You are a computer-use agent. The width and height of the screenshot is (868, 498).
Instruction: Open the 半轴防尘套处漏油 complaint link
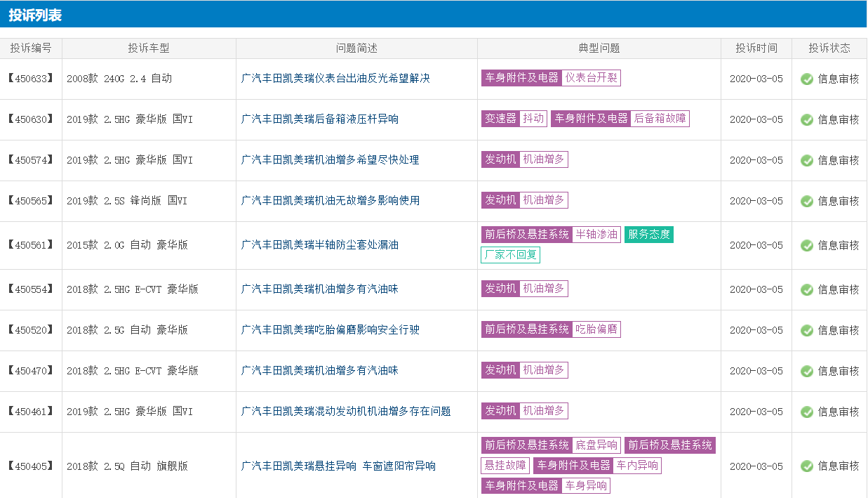click(320, 245)
